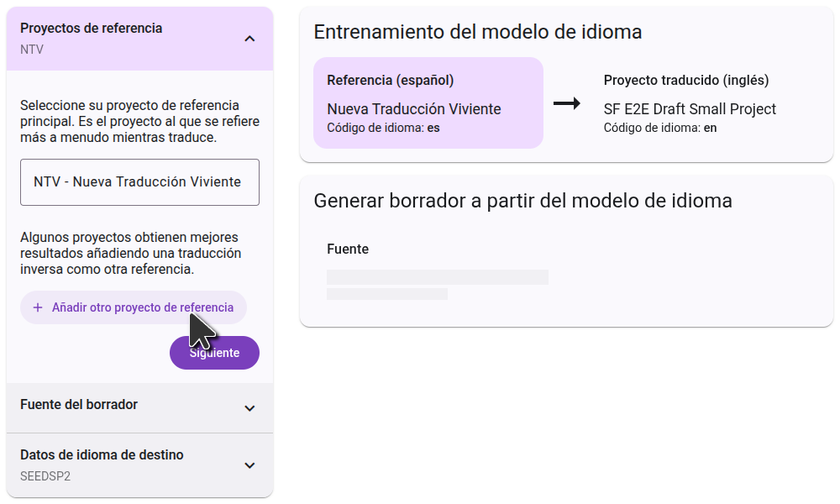Collapse the Proyectos de referencia chevron

[249, 39]
